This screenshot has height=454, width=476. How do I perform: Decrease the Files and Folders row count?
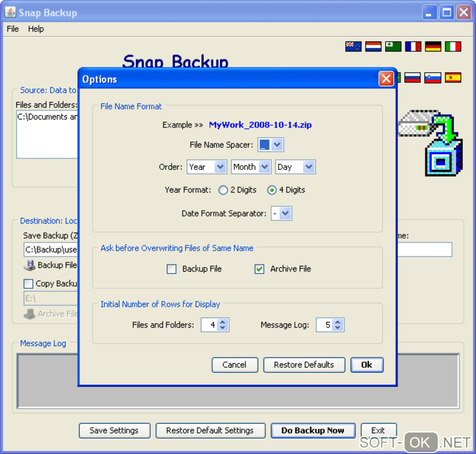point(223,328)
